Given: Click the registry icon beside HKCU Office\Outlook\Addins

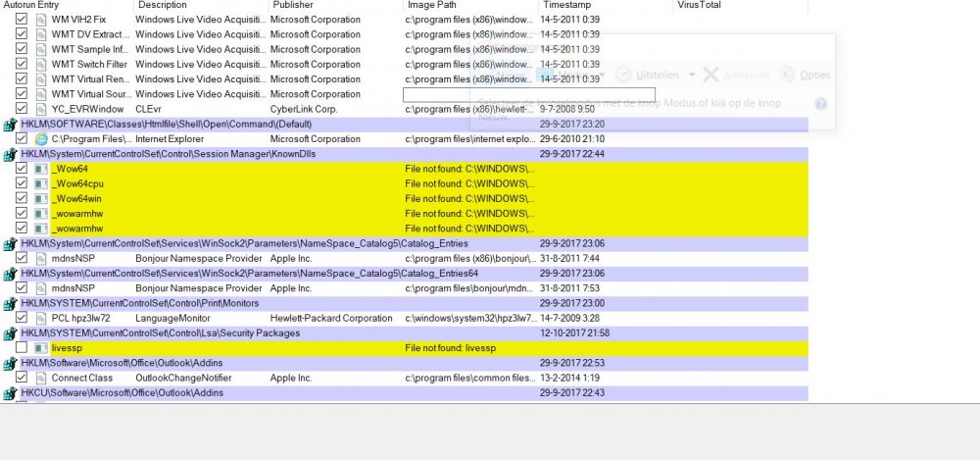Looking at the screenshot, I should tap(10, 393).
